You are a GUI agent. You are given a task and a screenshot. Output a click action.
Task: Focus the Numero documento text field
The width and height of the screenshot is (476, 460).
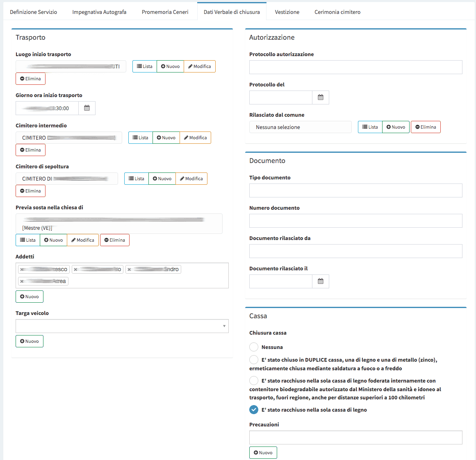click(355, 221)
